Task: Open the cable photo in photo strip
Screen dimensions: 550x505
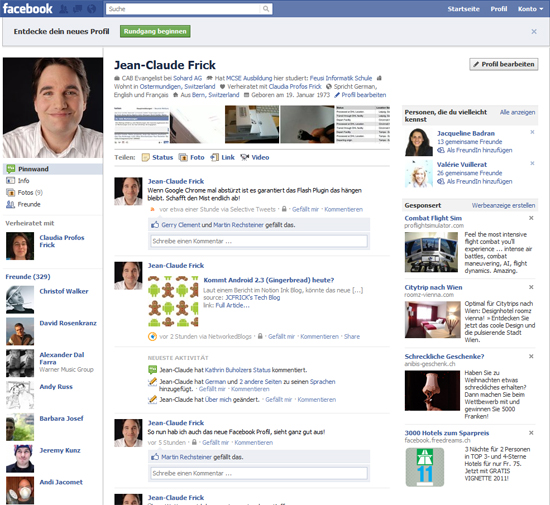Action: click(307, 124)
